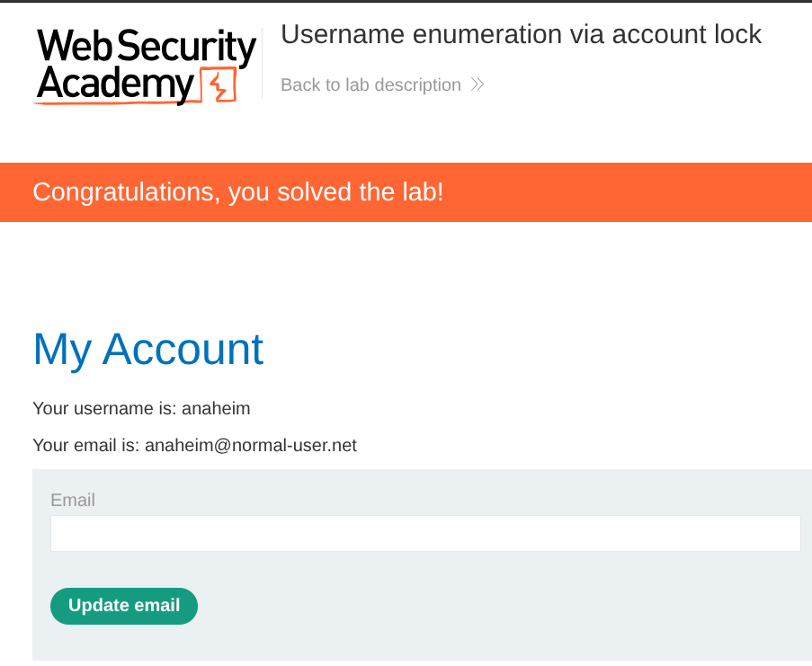Screen dimensions: 812x666
Task: Click the orange underline beneath the Academy logo
Action: tap(117, 103)
